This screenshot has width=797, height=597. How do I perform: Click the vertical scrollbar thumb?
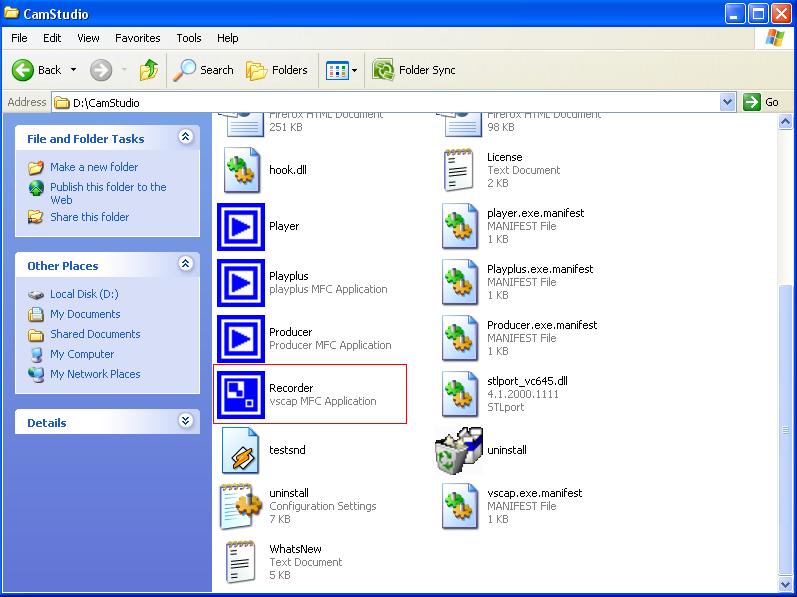(785, 430)
